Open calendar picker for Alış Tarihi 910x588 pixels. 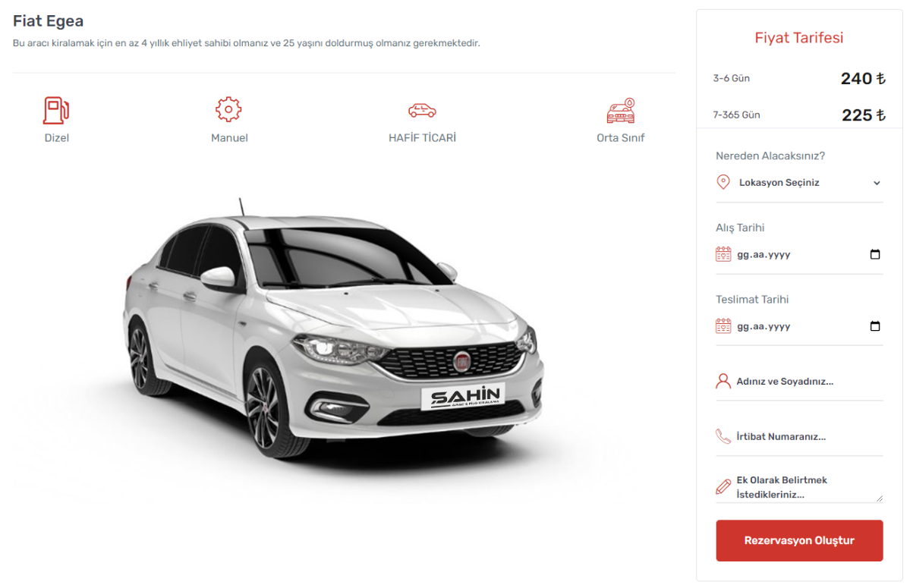coord(875,254)
